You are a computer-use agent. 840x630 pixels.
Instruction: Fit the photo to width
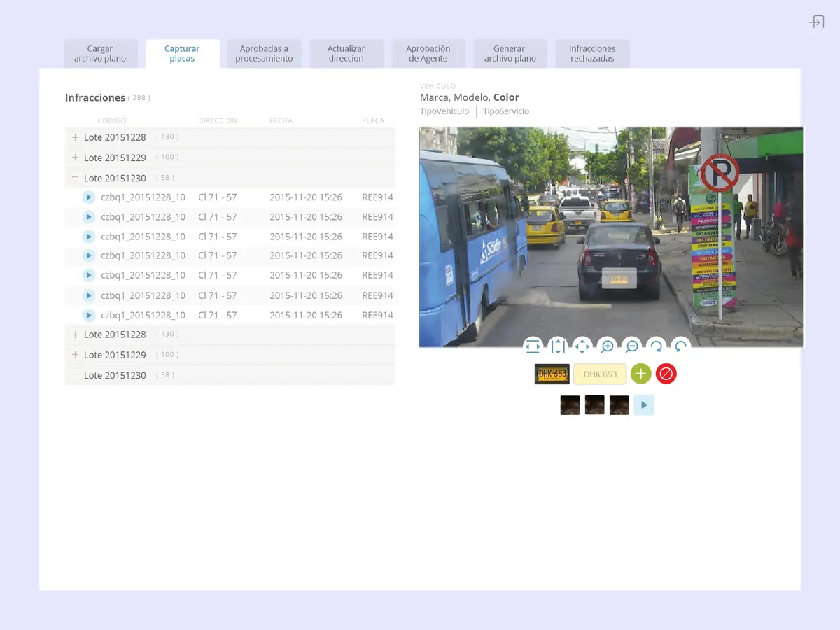[533, 346]
